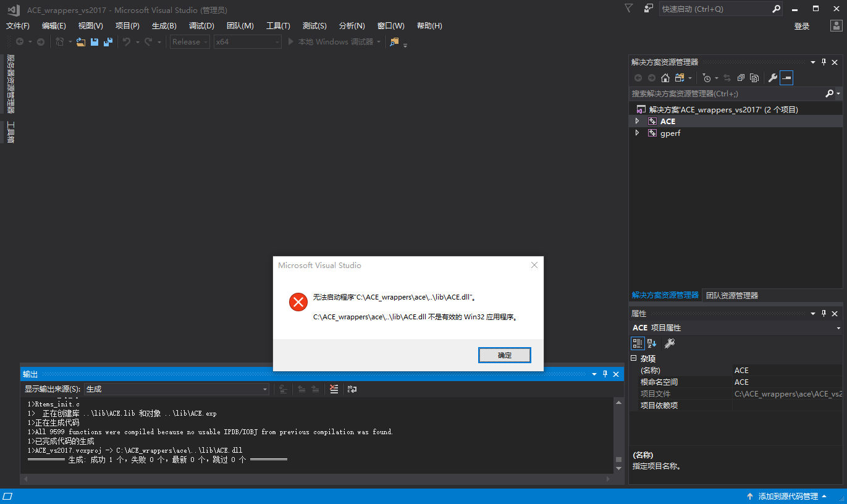
Task: Open the 项目(P) menu
Action: [127, 26]
